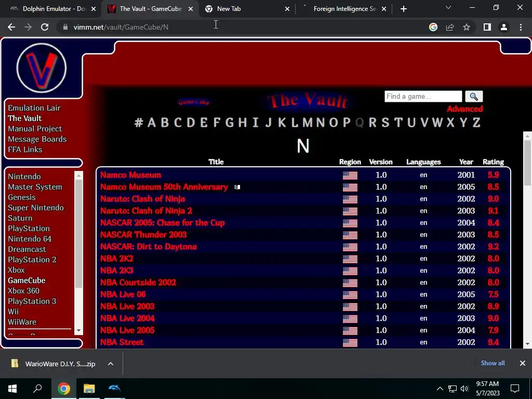The width and height of the screenshot is (532, 399).
Task: Click the page scrollbar down arrow
Action: pos(527,344)
